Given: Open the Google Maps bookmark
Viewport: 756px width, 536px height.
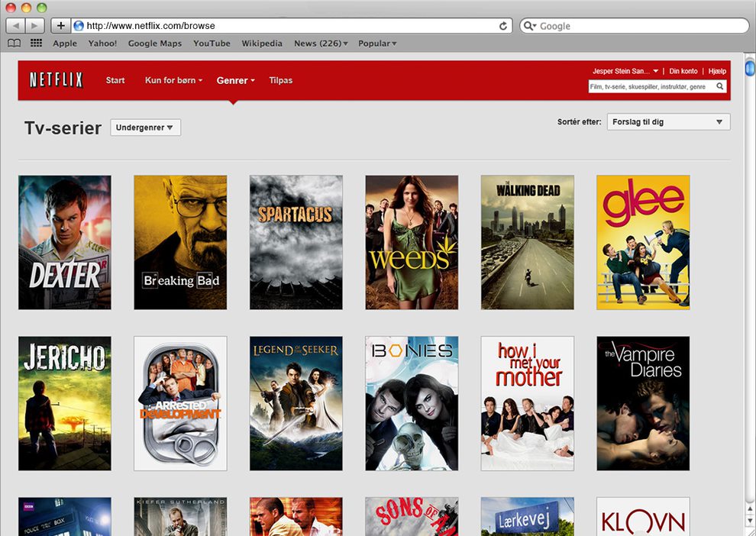Looking at the screenshot, I should (x=155, y=44).
